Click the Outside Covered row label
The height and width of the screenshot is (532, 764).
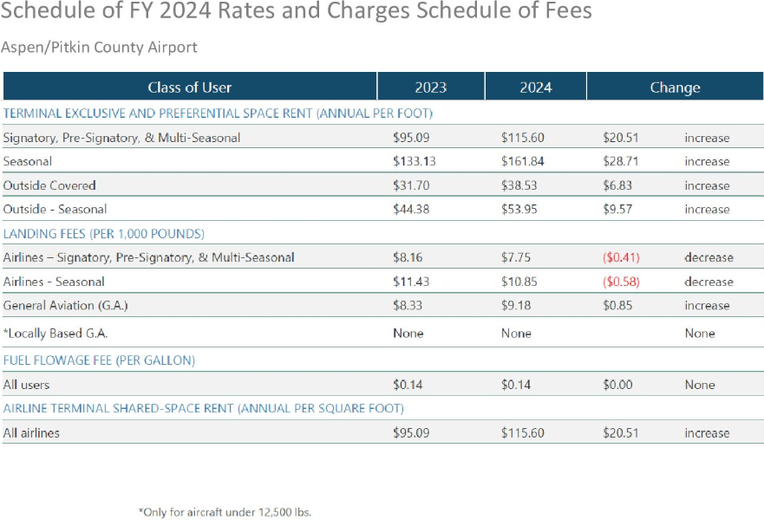click(x=49, y=185)
